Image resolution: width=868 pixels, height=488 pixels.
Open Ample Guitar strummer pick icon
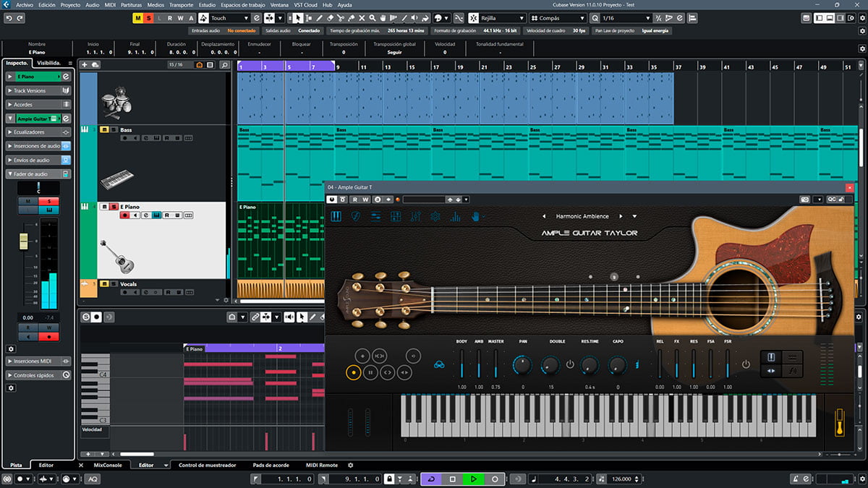point(356,216)
